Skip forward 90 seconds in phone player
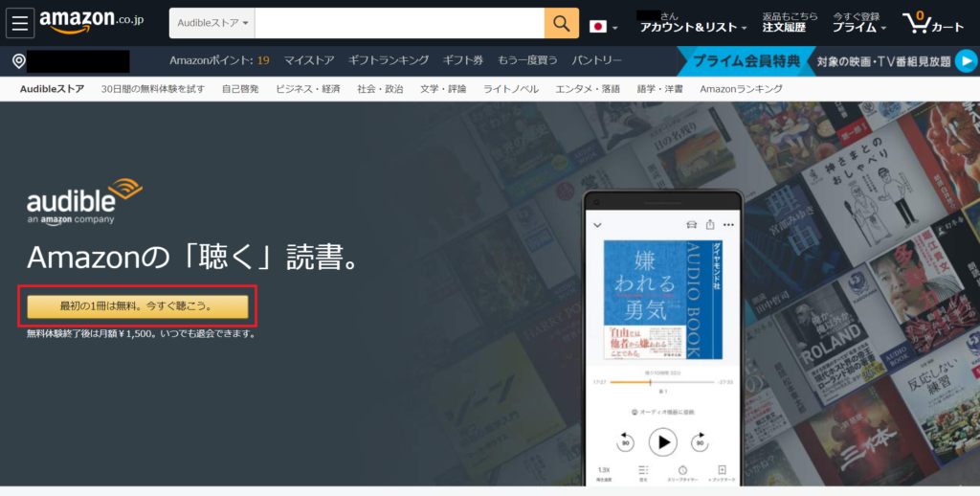Image resolution: width=980 pixels, height=496 pixels. point(700,442)
